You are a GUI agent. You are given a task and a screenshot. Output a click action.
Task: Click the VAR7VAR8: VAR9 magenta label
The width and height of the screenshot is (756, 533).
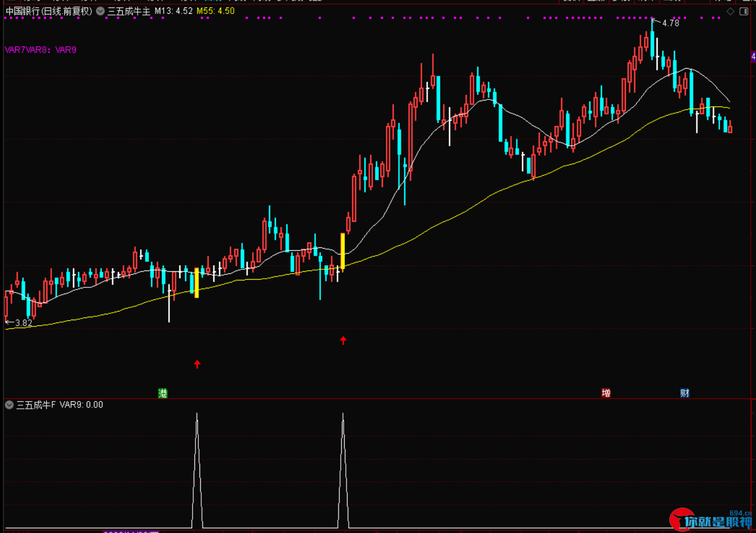click(x=40, y=50)
